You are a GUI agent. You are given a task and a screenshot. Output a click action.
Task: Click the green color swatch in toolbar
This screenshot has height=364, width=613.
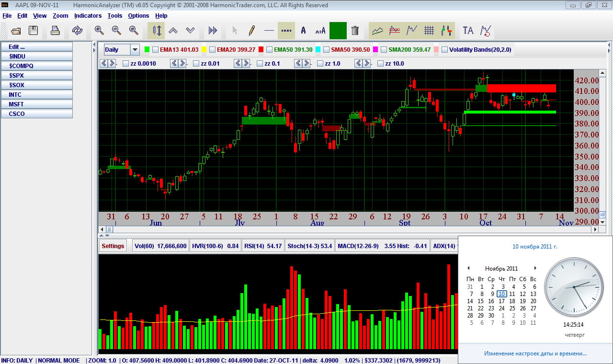pyautogui.click(x=338, y=31)
